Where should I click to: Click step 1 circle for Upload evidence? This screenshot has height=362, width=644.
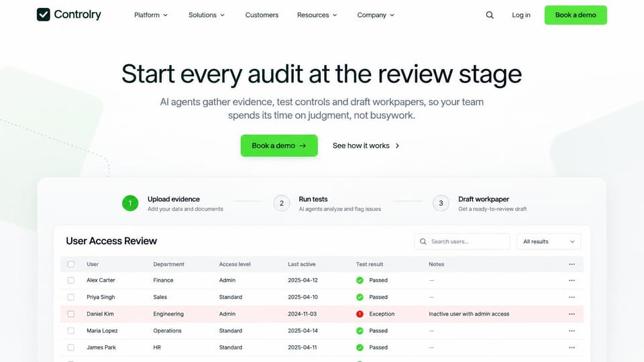pos(130,203)
